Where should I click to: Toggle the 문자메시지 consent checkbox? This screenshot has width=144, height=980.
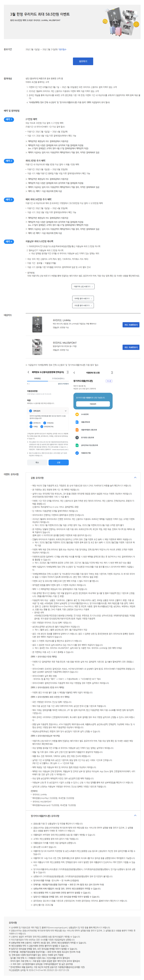31,423
